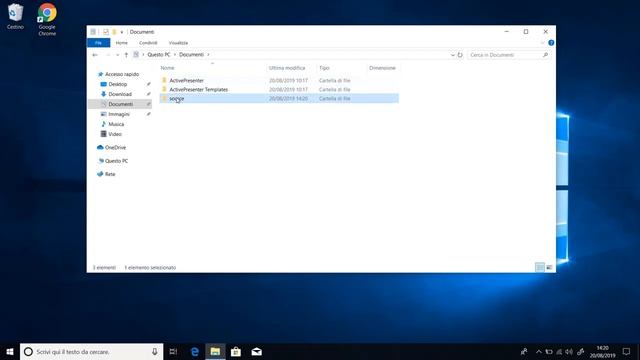Select the ActivePresenter folder
The height and width of the screenshot is (360, 640).
tap(187, 80)
